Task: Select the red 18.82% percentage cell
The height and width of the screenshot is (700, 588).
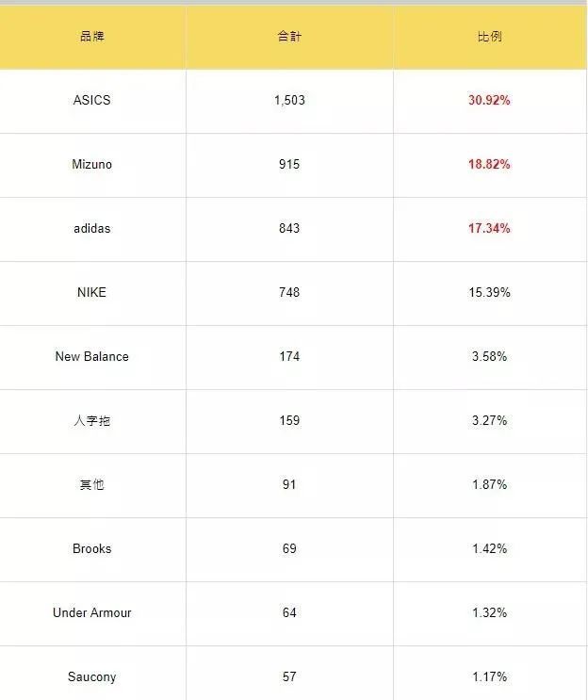Action: [x=489, y=164]
